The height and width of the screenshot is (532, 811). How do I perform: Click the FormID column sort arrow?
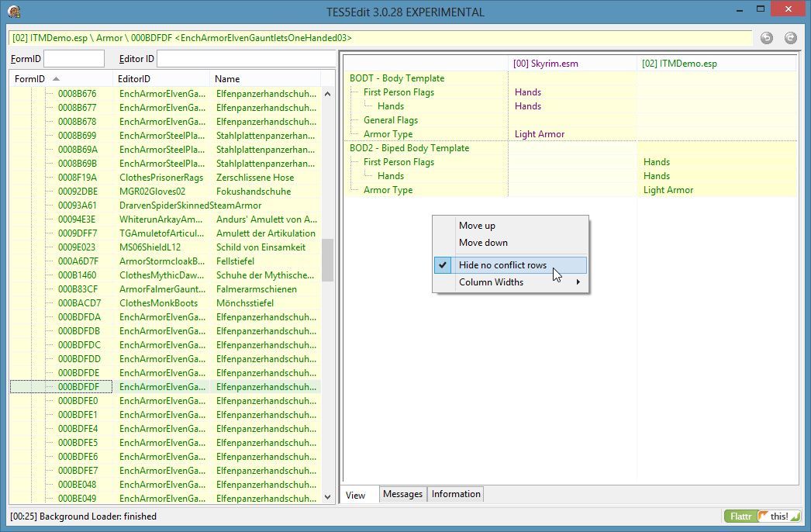pyautogui.click(x=56, y=79)
